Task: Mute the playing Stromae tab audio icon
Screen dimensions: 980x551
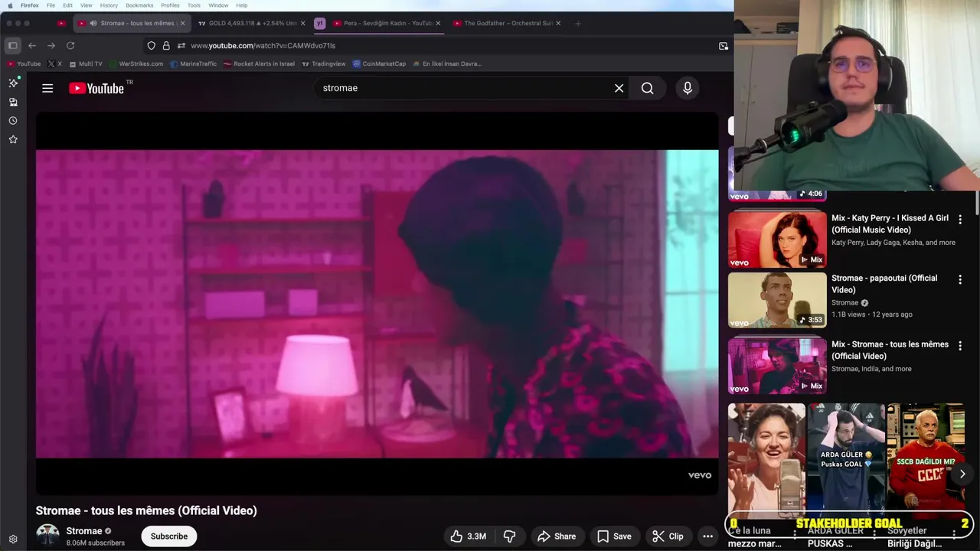Action: click(x=93, y=23)
